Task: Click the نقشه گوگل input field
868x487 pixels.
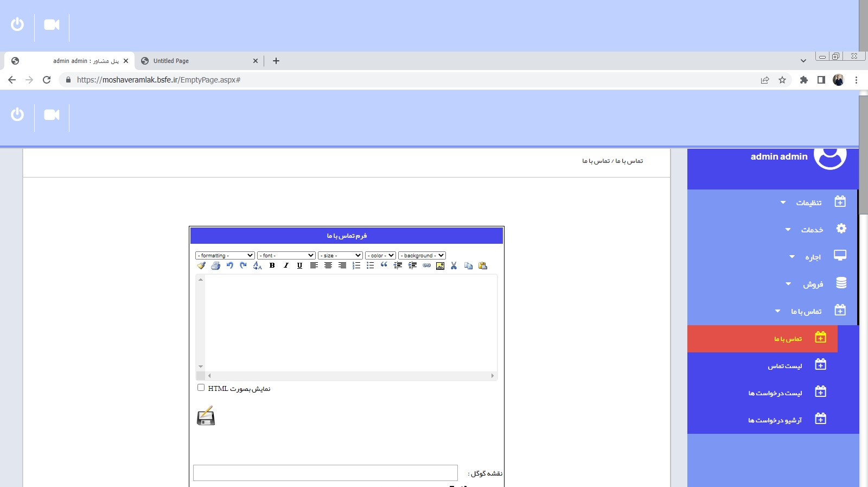Action: (325, 473)
